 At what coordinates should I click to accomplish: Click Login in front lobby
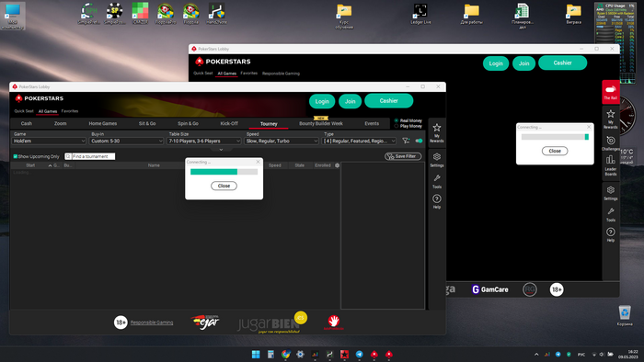322,101
